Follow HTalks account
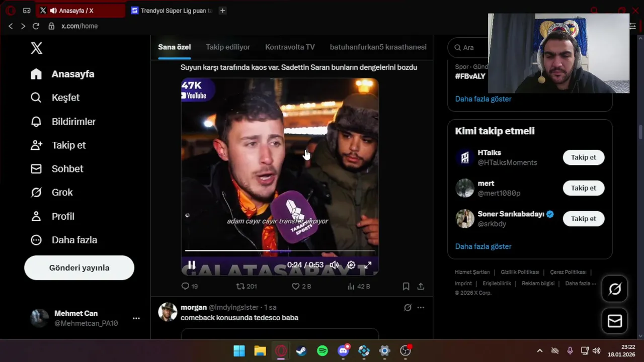Screen dimensions: 644x362 [x=583, y=157]
